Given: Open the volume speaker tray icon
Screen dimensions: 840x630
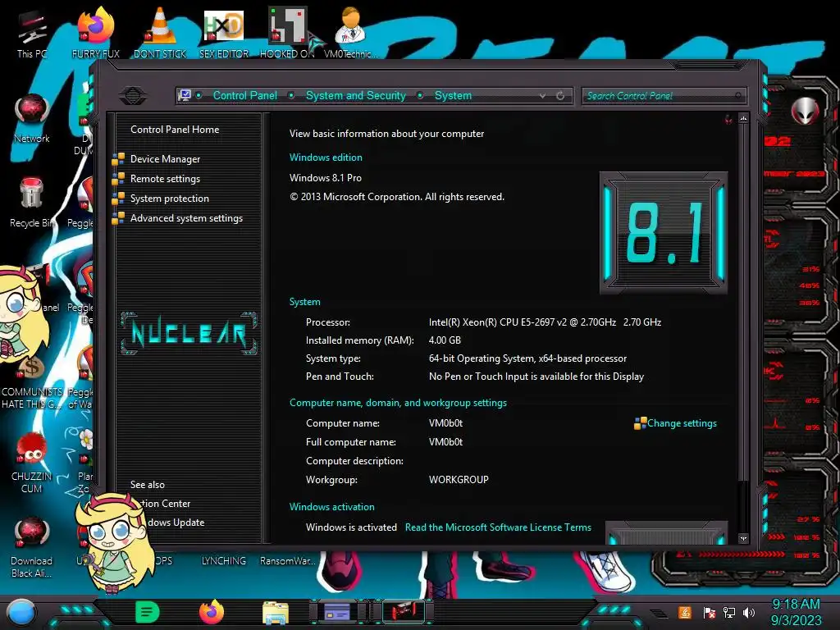Looking at the screenshot, I should tap(749, 612).
